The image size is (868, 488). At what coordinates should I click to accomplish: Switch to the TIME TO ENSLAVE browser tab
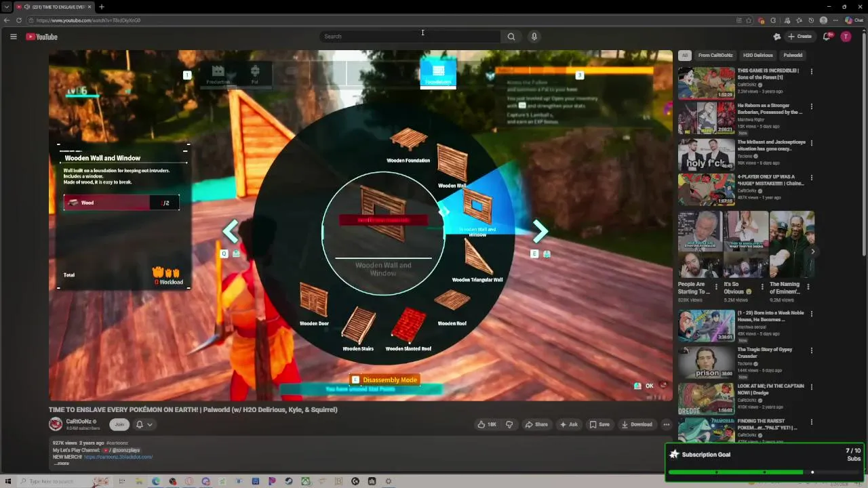53,7
